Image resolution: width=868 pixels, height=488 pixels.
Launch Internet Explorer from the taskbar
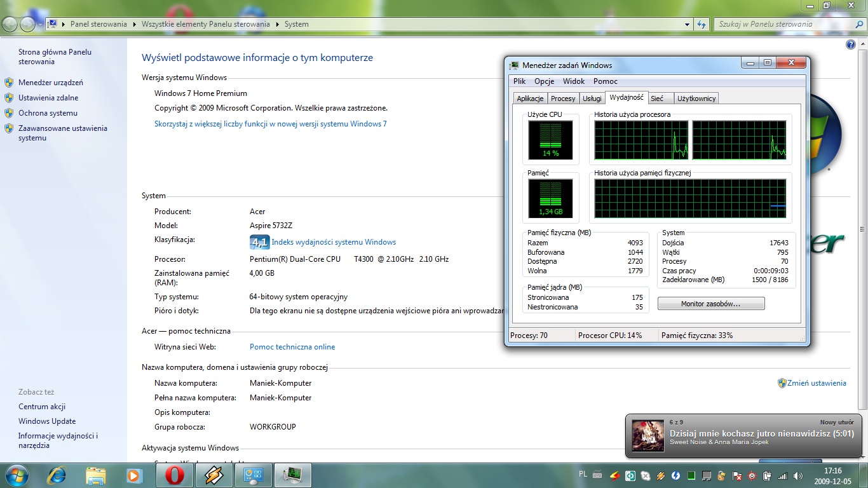pyautogui.click(x=57, y=475)
